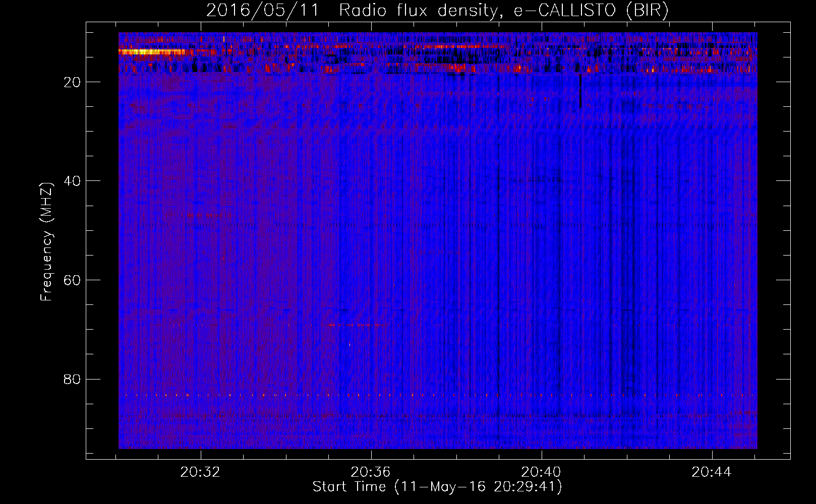
Task: Click the 'Frequency (MHZ)' axis label
Action: [x=46, y=242]
